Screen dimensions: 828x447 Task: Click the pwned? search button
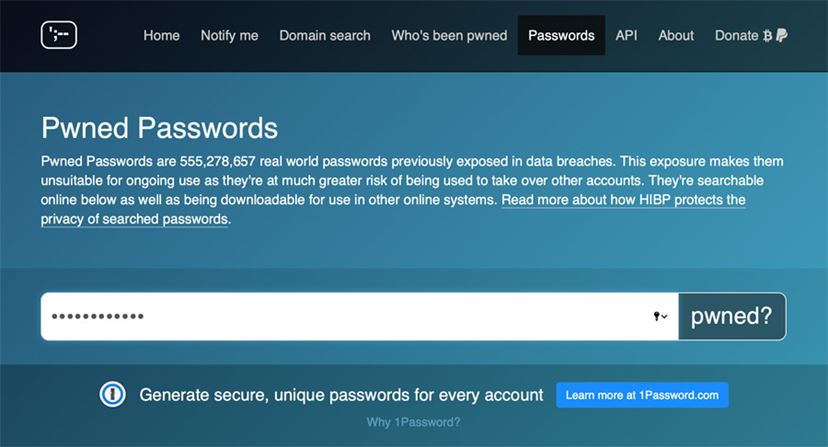[x=732, y=316]
